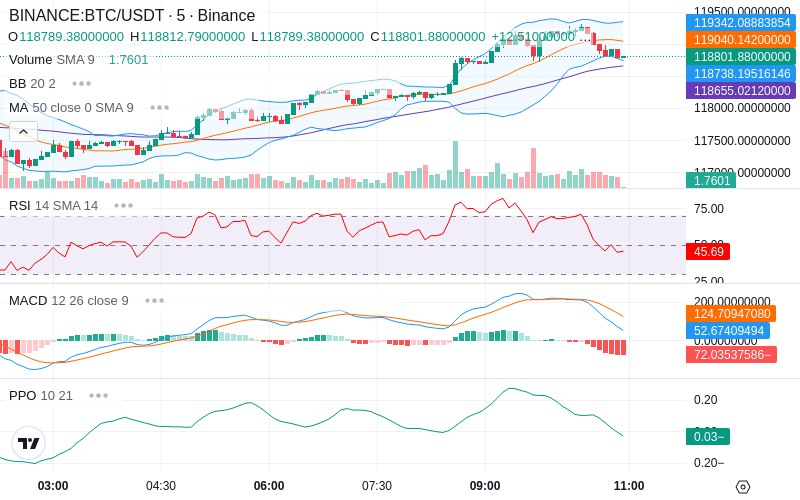Click the blue 118738.19516146 price label
This screenshot has height=500, width=800.
[741, 73]
